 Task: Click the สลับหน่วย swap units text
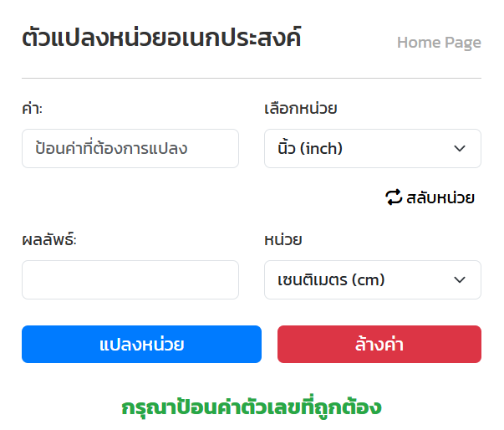click(x=440, y=197)
